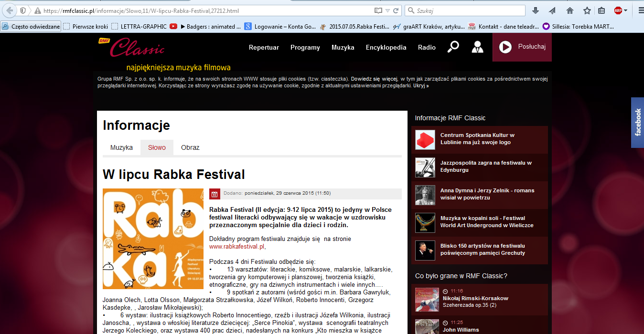The width and height of the screenshot is (644, 334).
Task: Click the paper-plane send icon in toolbar
Action: point(552,10)
